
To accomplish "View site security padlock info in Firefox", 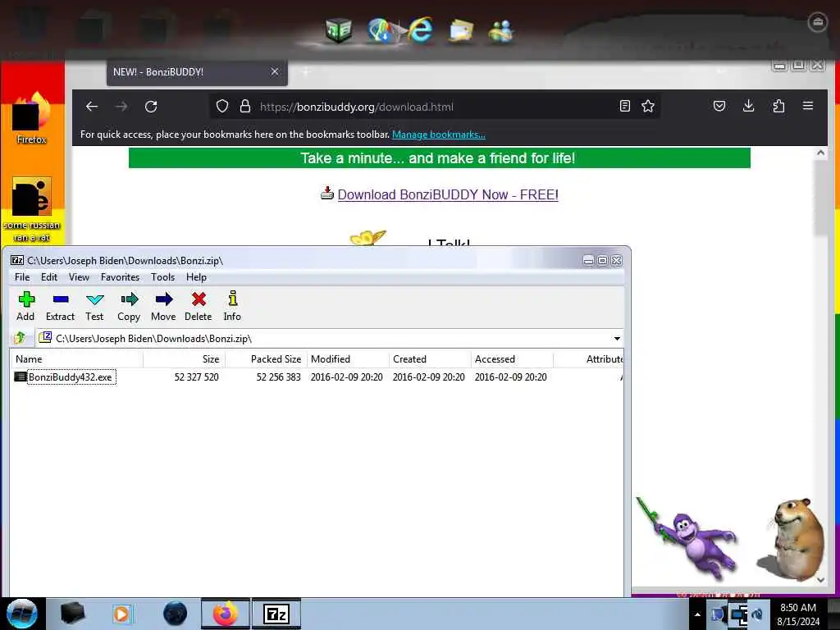I will pyautogui.click(x=244, y=106).
